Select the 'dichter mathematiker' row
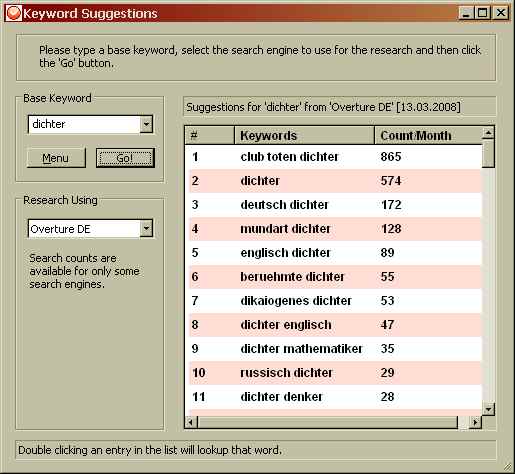This screenshot has width=515, height=474. 333,349
